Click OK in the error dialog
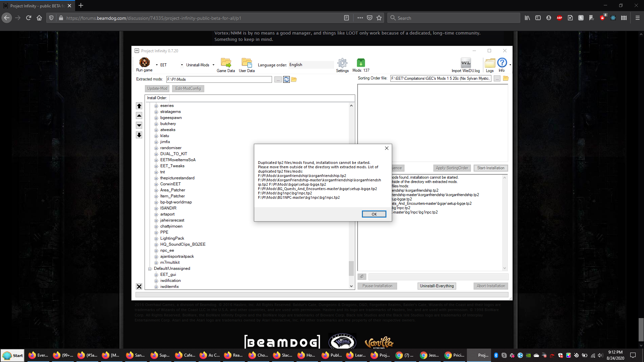The width and height of the screenshot is (644, 362). tap(374, 214)
